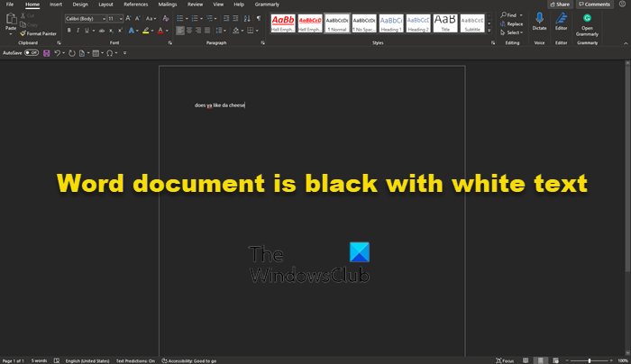The height and width of the screenshot is (364, 631).
Task: Save document using purple disk icon
Action: 47,53
